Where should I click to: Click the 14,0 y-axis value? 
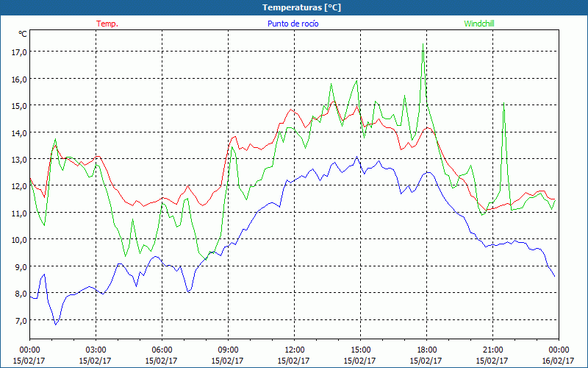pos(19,133)
